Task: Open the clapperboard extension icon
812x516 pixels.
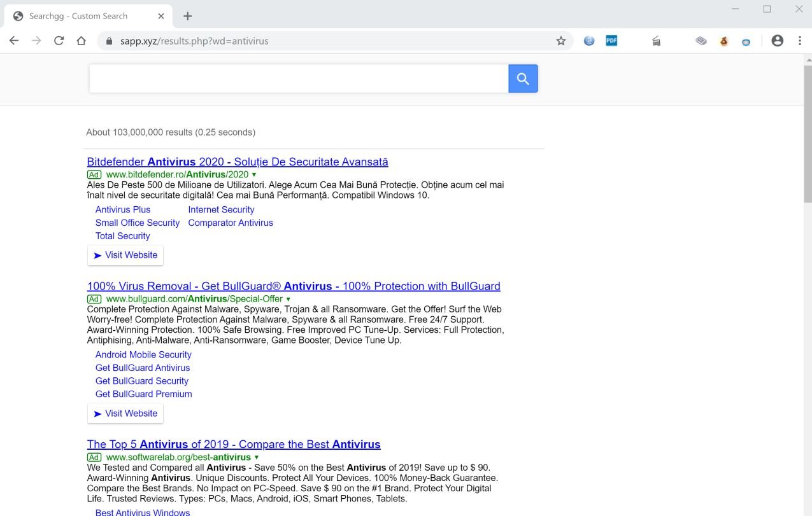Action: coord(657,41)
